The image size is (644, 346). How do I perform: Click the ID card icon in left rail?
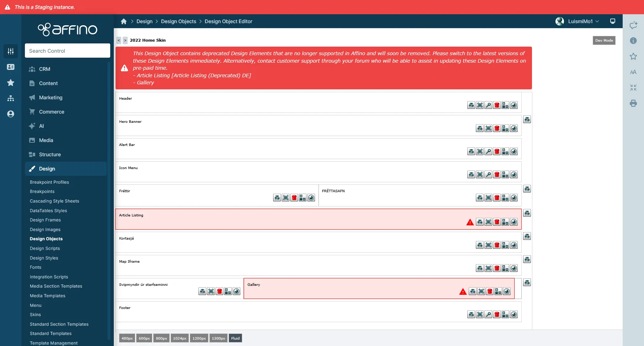[11, 67]
